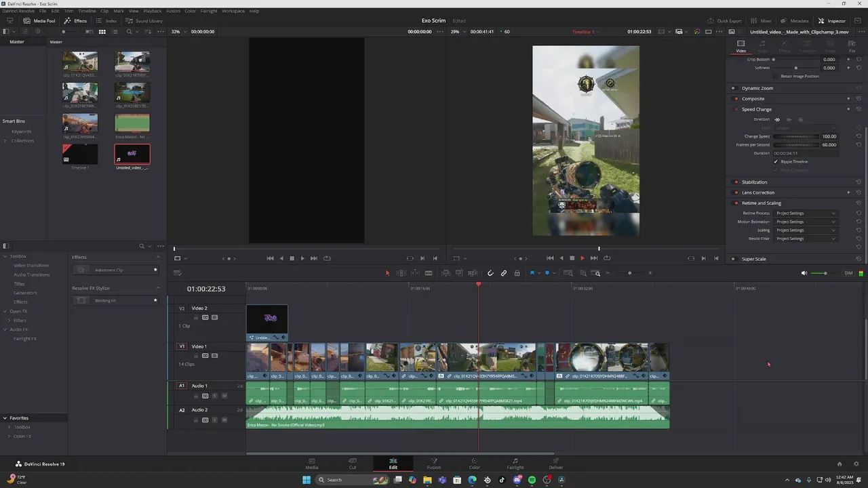Stop playback in the timeline viewer
The width and height of the screenshot is (868, 488).
[x=572, y=258]
